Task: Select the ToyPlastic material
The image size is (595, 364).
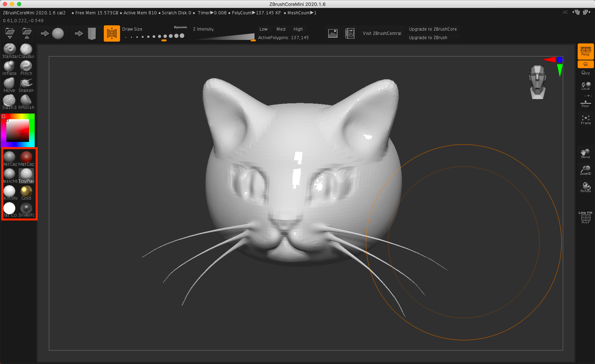Action: pyautogui.click(x=26, y=174)
